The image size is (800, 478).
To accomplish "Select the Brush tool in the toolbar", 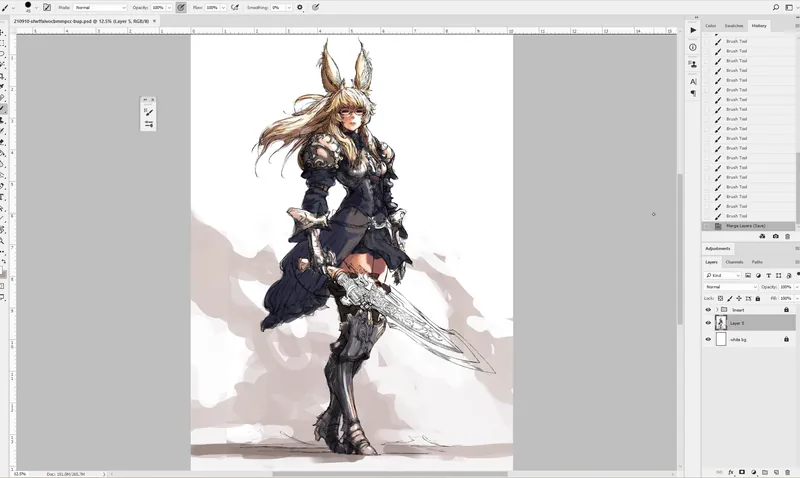I will pyautogui.click(x=3, y=109).
